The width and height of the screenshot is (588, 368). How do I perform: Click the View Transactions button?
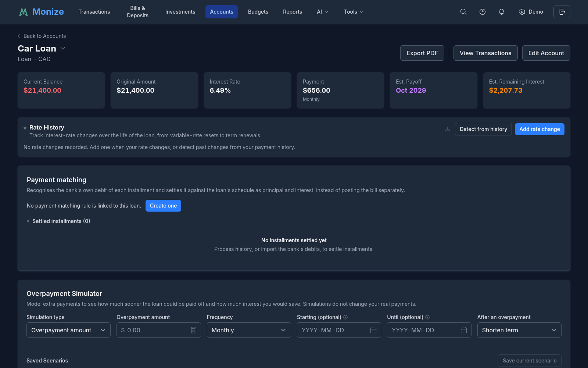(485, 53)
